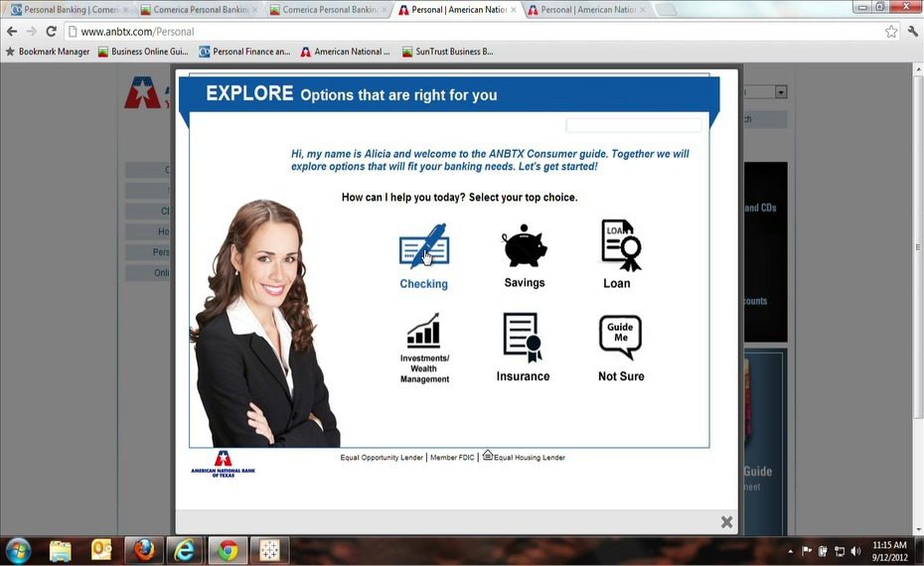This screenshot has width=924, height=566.
Task: Select Investments/Wealth Management chart icon
Action: pyautogui.click(x=423, y=331)
